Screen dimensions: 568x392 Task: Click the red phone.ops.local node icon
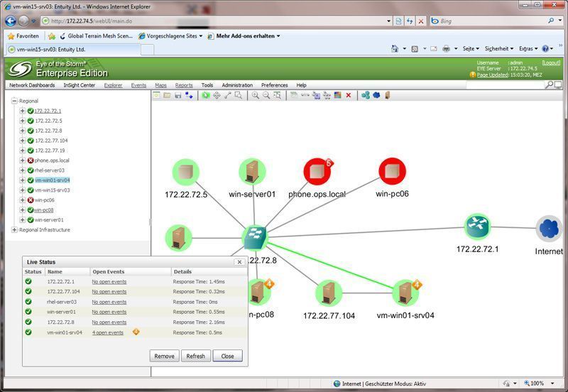(x=317, y=172)
